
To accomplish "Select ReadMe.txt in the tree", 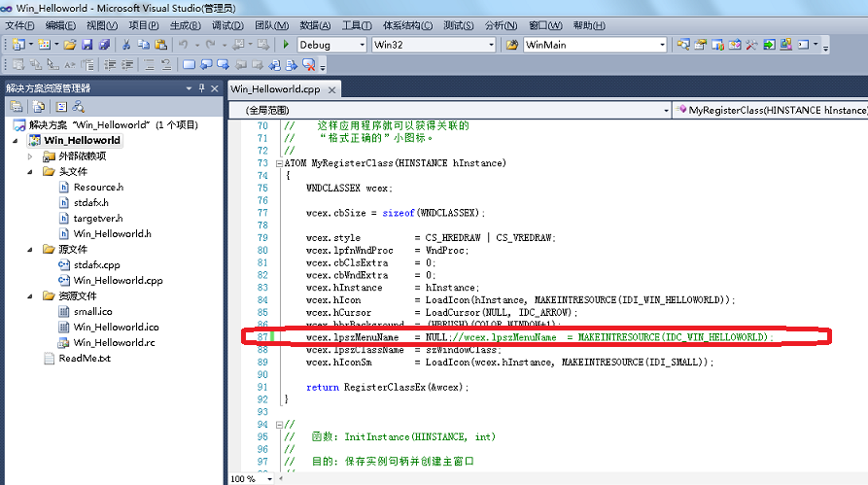I will 85,358.
